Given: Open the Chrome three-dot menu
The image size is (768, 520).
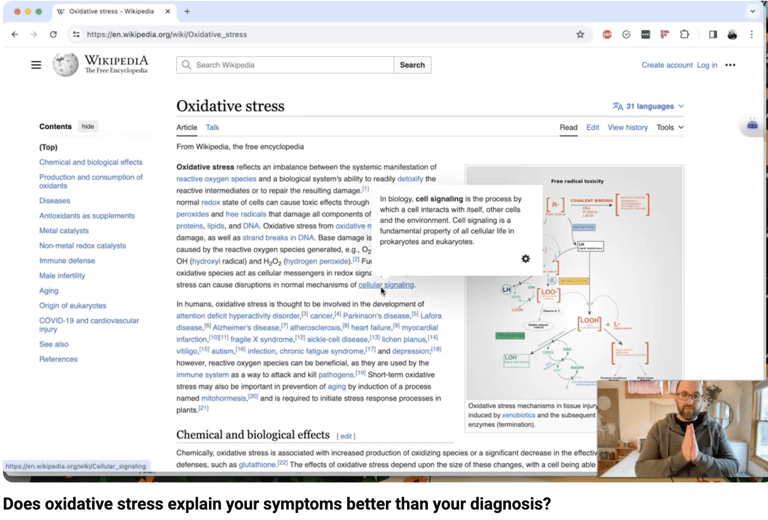Looking at the screenshot, I should click(752, 34).
